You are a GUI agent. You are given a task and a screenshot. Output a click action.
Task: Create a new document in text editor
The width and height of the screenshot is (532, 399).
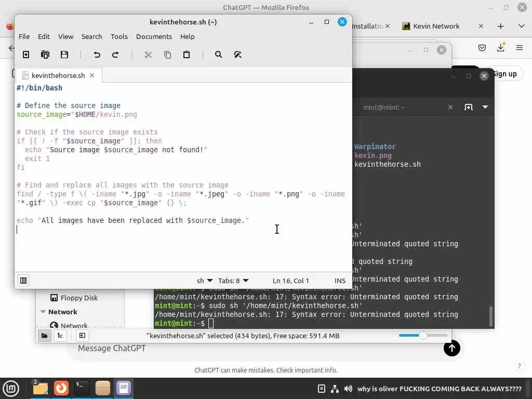tap(26, 55)
